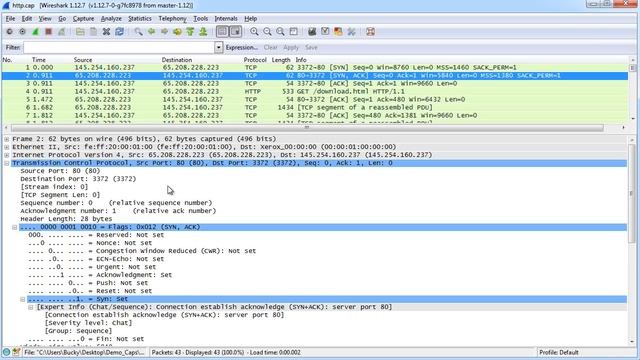This screenshot has height=360, width=640.
Task: Toggle packet list colorize button
Action: 222,32
